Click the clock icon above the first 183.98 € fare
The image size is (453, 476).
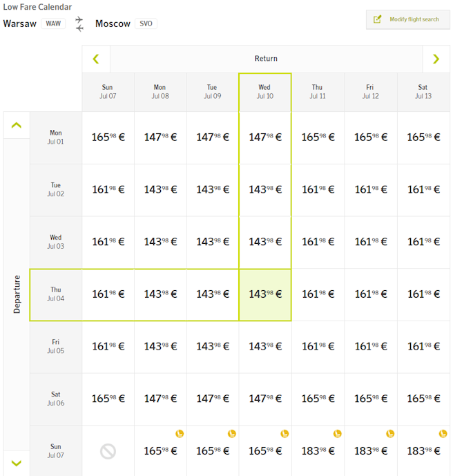point(338,433)
